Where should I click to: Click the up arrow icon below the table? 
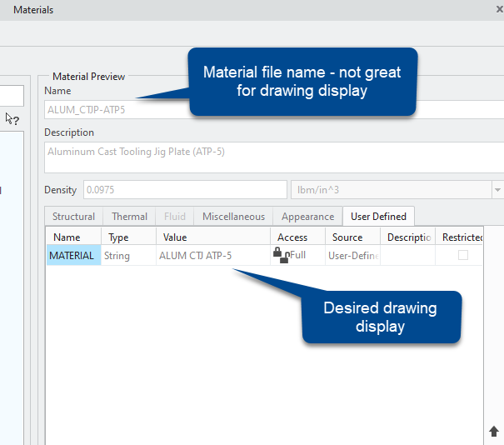493,430
